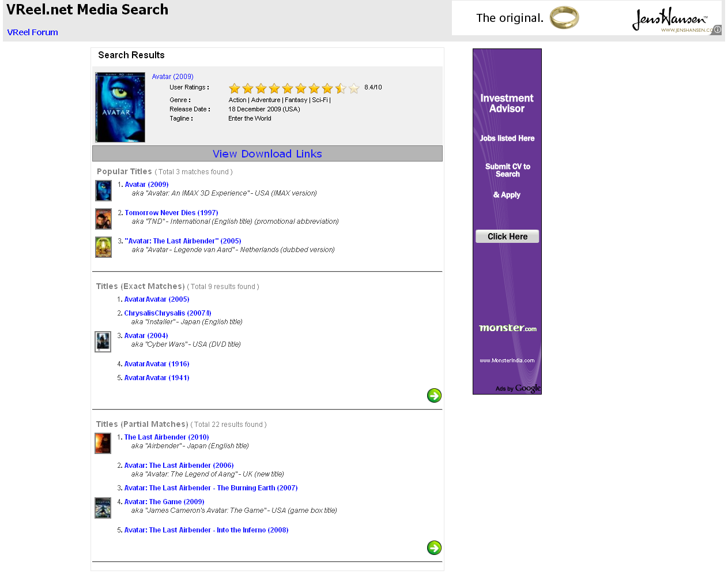Click the Click Here button in Monster ad
This screenshot has height=574, width=728.
coord(507,237)
